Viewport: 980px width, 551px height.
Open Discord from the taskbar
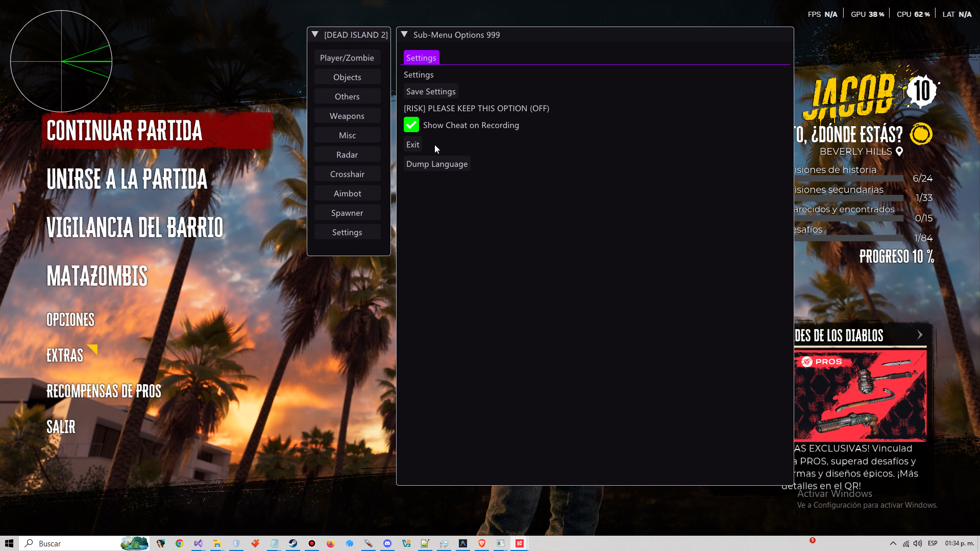coord(387,543)
